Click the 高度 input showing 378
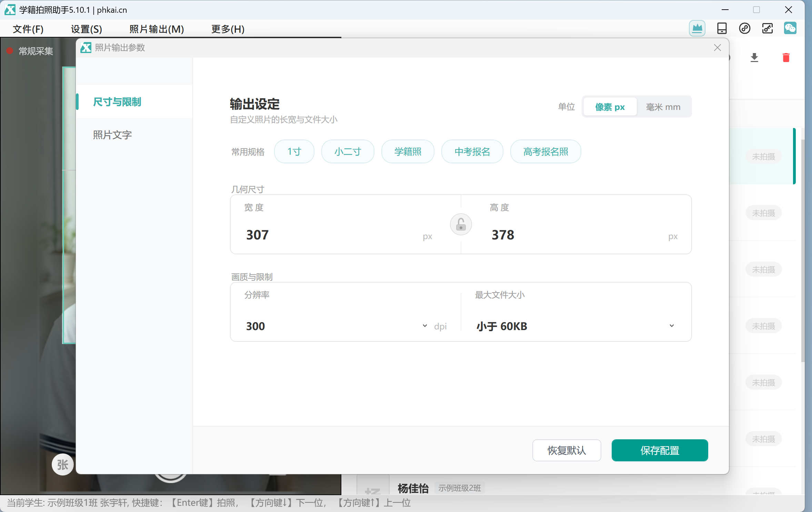Screen dimensions: 812x512 [x=576, y=235]
